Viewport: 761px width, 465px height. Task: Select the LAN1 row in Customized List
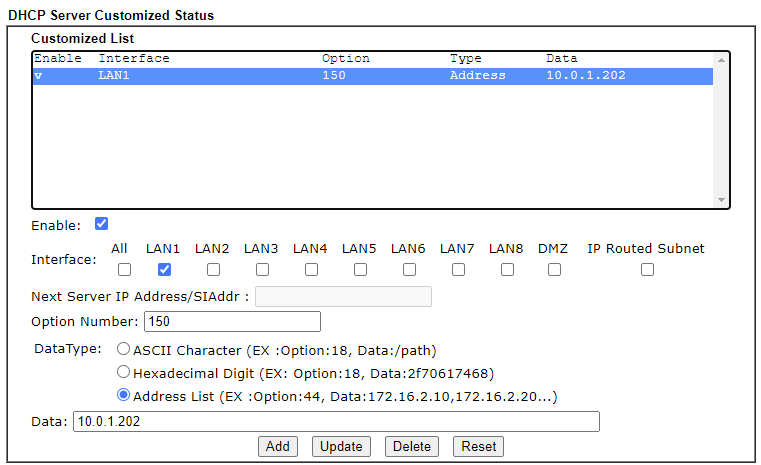(373, 76)
